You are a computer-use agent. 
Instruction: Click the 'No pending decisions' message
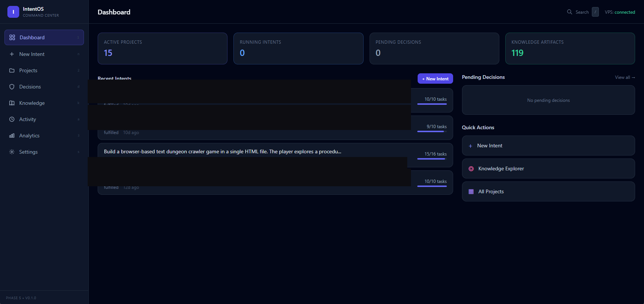[548, 100]
